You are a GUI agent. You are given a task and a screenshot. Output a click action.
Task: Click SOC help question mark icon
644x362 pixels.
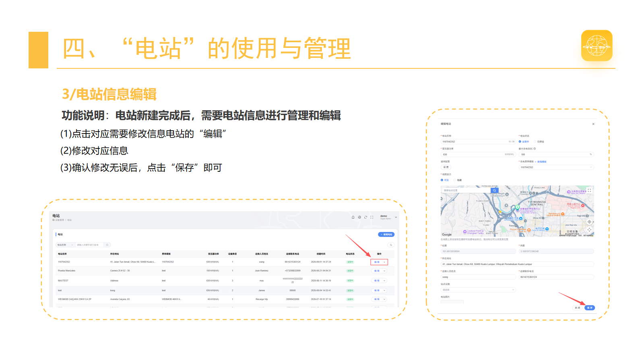coord(535,149)
